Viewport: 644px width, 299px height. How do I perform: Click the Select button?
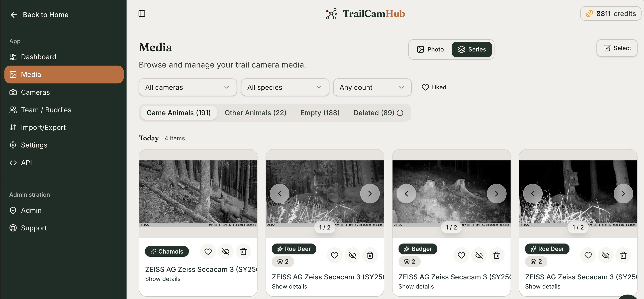(617, 48)
